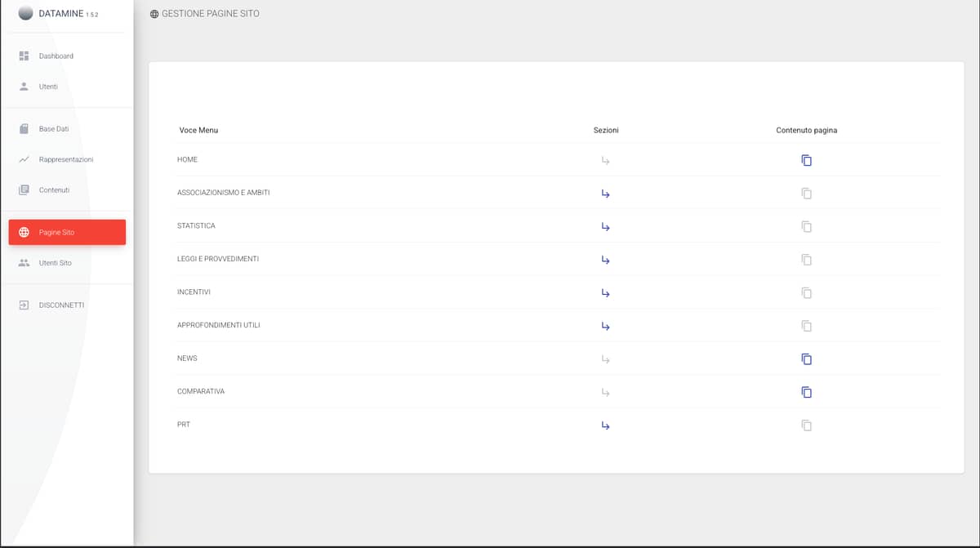The image size is (980, 548).
Task: Click sections arrow for LEGGI E PROVVEDIMENTI
Action: (605, 260)
